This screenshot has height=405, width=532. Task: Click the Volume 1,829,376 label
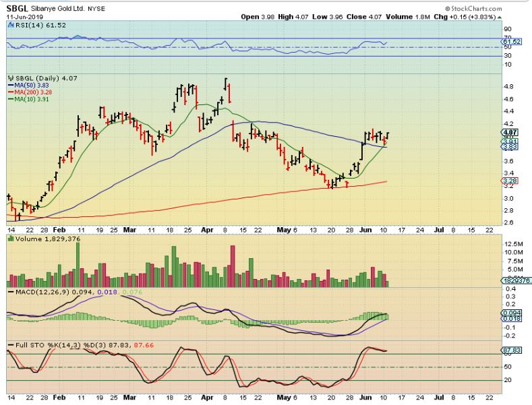48,239
